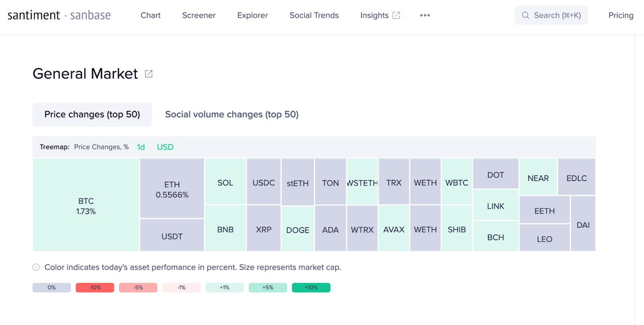Click the Price Changes, % treemap label

coord(101,147)
